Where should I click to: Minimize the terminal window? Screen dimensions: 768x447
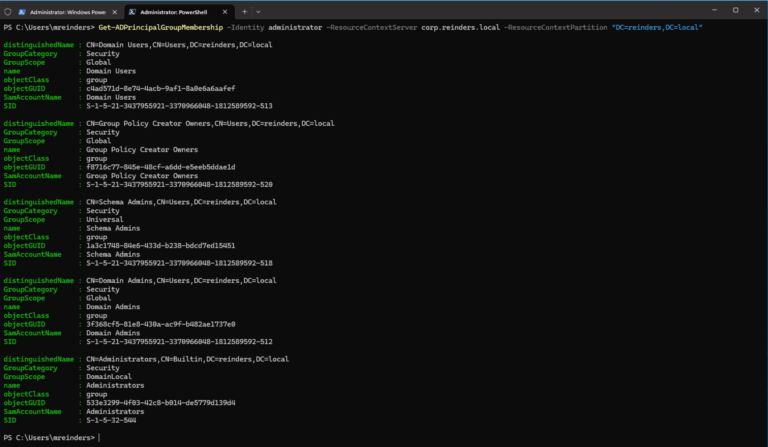tap(714, 10)
